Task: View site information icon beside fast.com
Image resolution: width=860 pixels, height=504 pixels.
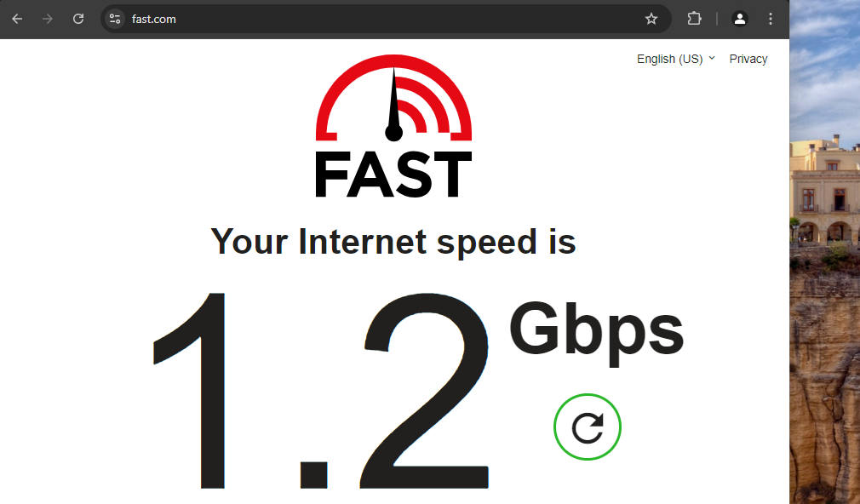Action: point(115,20)
